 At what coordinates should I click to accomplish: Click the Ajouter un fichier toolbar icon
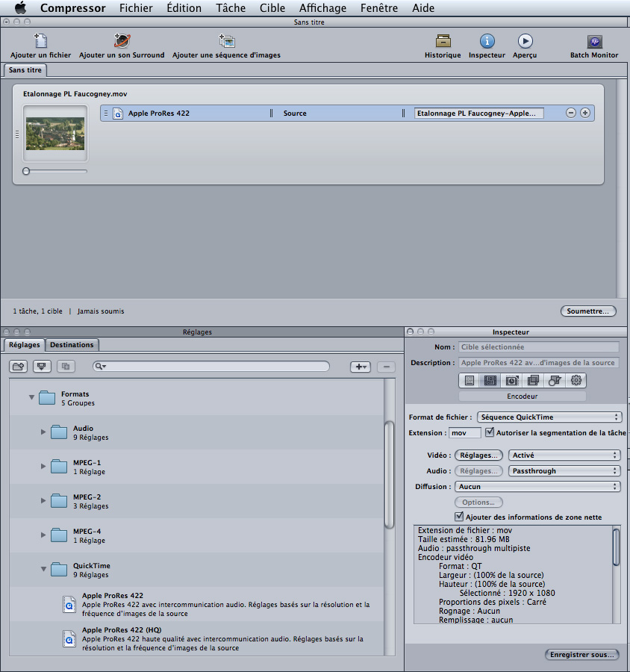(x=41, y=42)
